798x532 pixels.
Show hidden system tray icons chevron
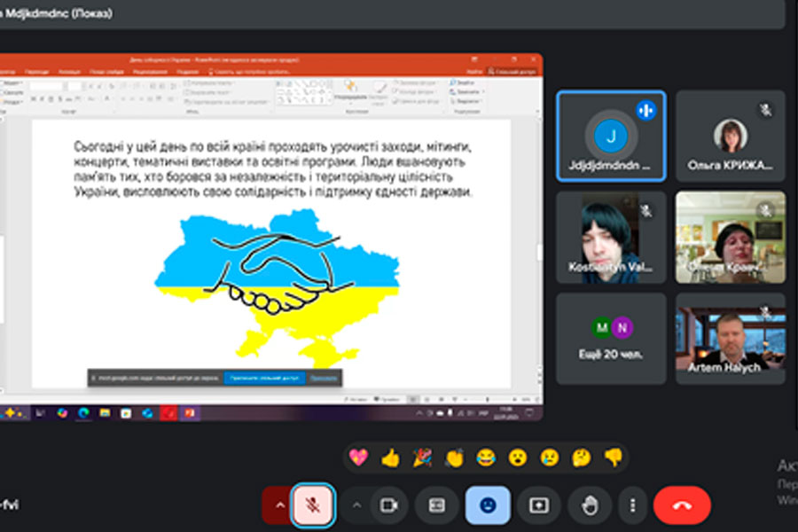[x=419, y=413]
